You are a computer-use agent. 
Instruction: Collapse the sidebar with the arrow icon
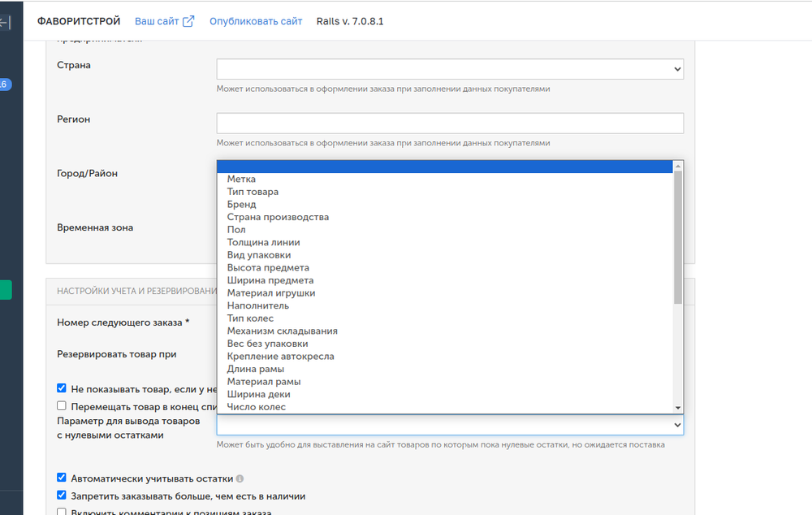[x=5, y=23]
